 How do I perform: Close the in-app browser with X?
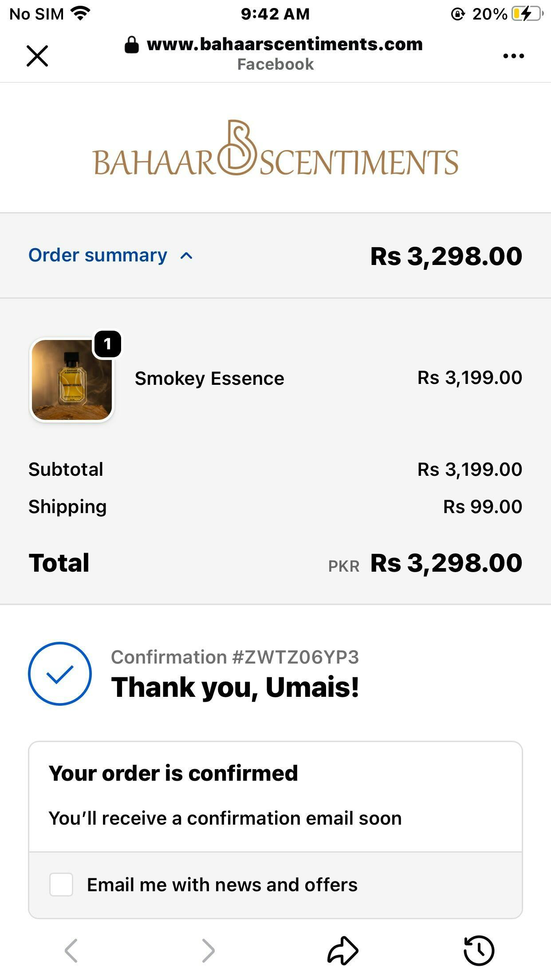pyautogui.click(x=37, y=56)
